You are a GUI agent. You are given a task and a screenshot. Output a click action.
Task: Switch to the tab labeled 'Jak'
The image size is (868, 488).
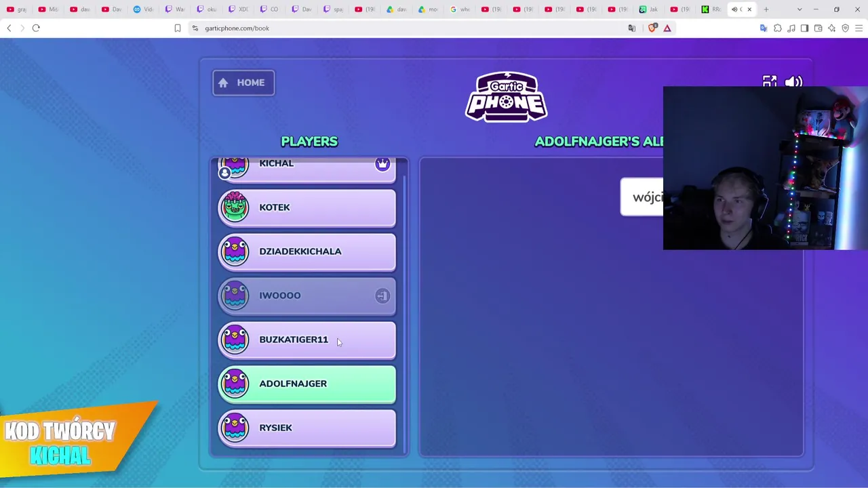pos(649,9)
